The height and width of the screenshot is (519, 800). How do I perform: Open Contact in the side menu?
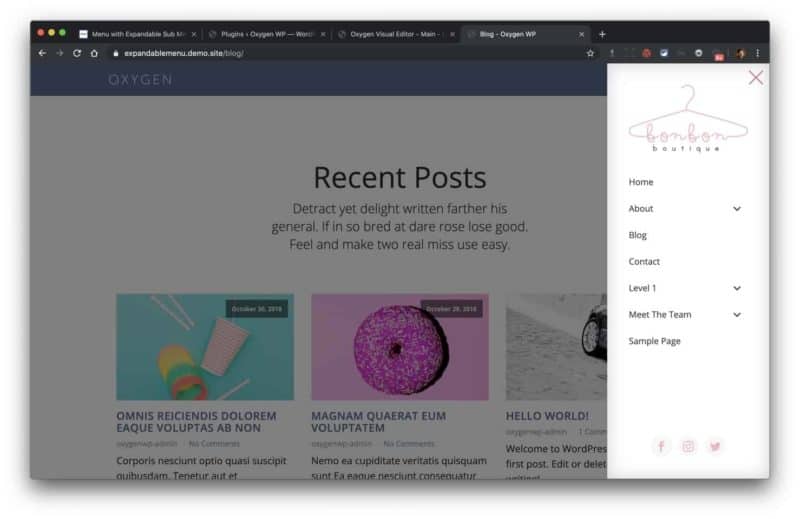(x=644, y=262)
